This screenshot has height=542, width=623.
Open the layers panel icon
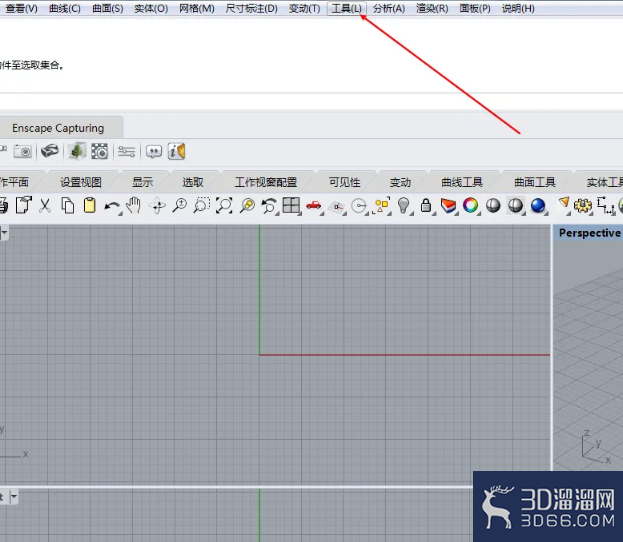448,205
